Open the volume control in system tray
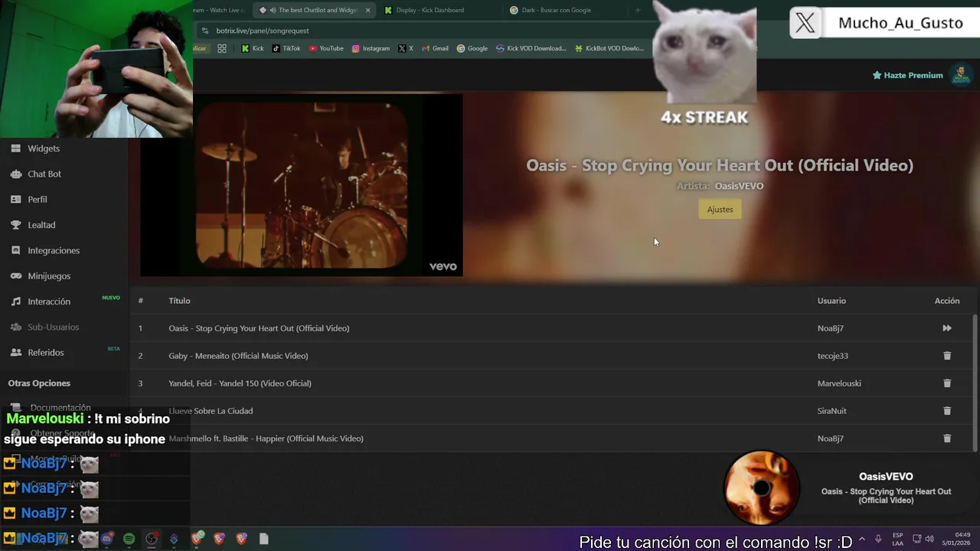Screen dimensions: 980x551 [929, 539]
